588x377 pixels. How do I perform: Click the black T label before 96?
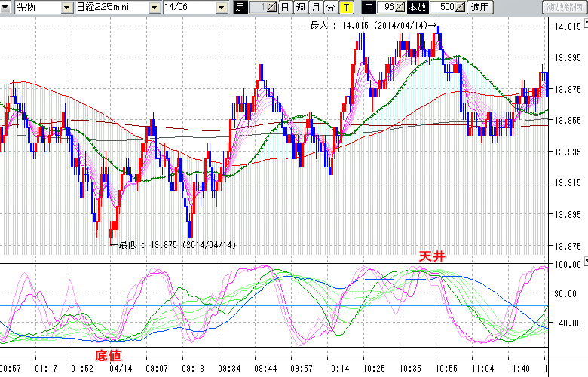coord(369,8)
